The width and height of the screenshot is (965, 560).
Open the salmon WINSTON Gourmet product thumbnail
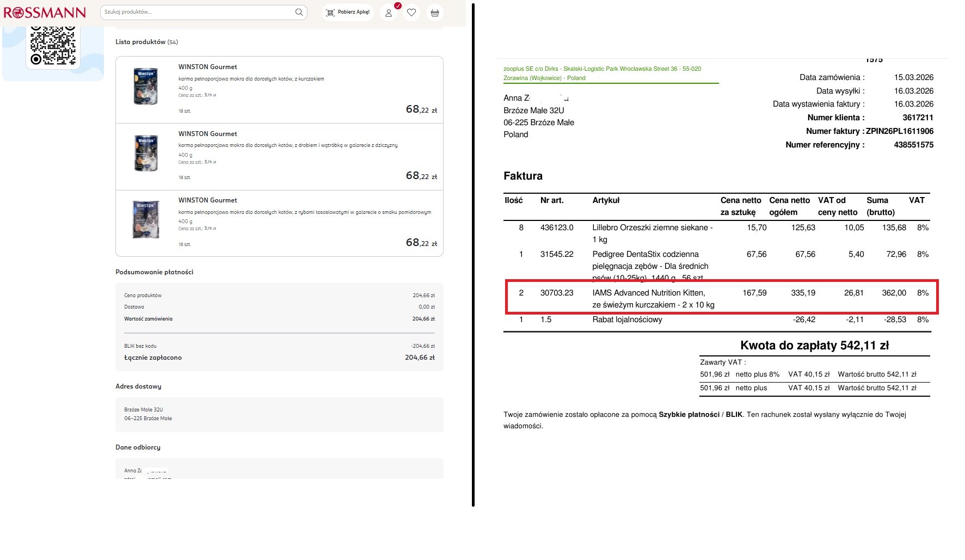pos(146,219)
